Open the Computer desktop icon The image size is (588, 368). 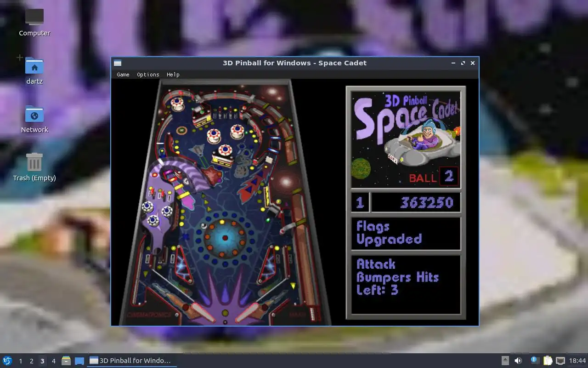click(34, 22)
